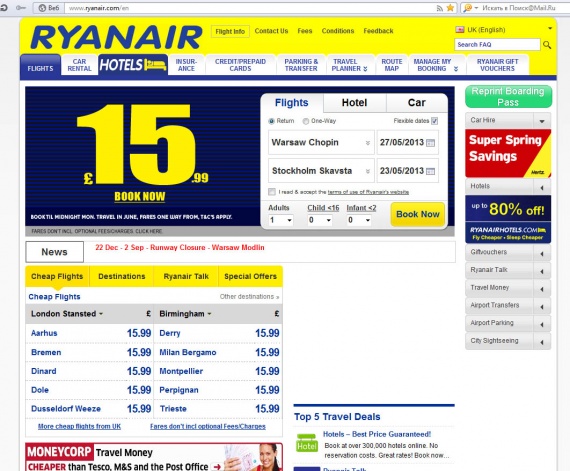Open the Adults count dropdown
570x471 pixels.
click(x=281, y=220)
